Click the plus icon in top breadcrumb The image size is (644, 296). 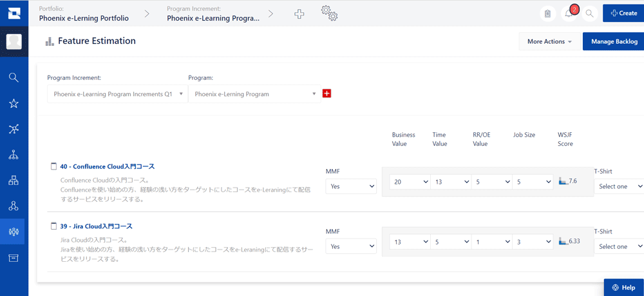pyautogui.click(x=299, y=14)
